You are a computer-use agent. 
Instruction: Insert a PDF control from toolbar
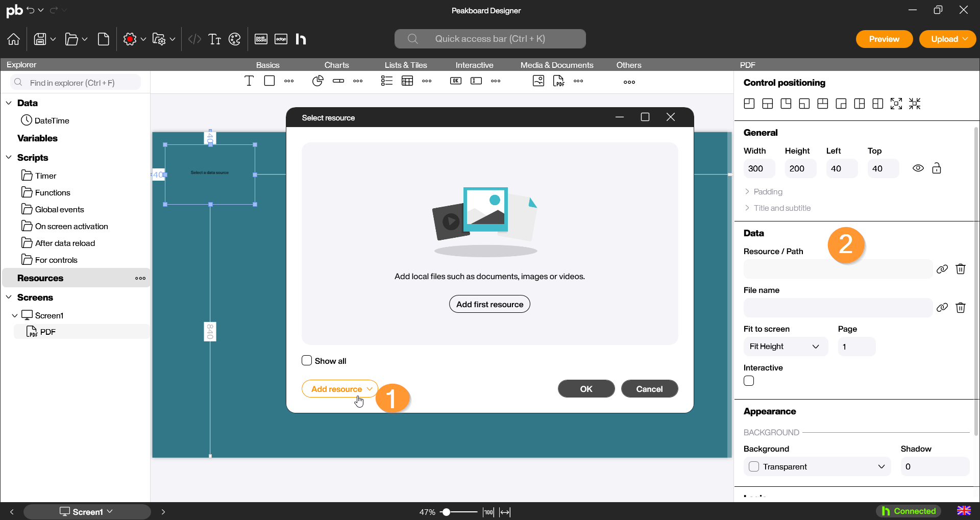click(559, 81)
